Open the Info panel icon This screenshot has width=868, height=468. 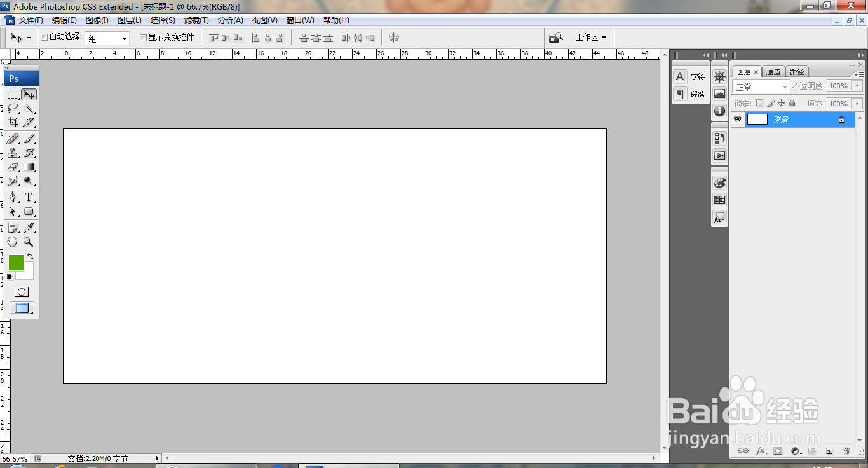(719, 111)
